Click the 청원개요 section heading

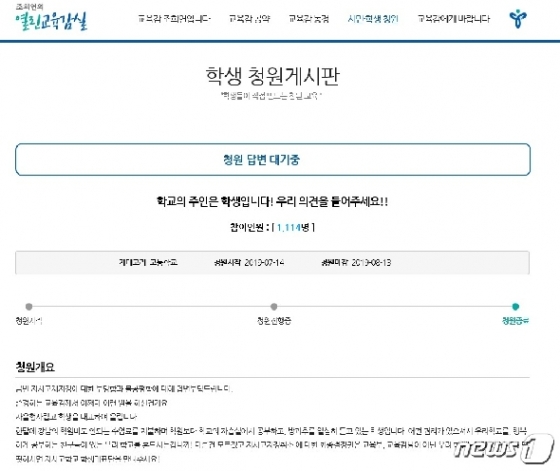(x=35, y=367)
